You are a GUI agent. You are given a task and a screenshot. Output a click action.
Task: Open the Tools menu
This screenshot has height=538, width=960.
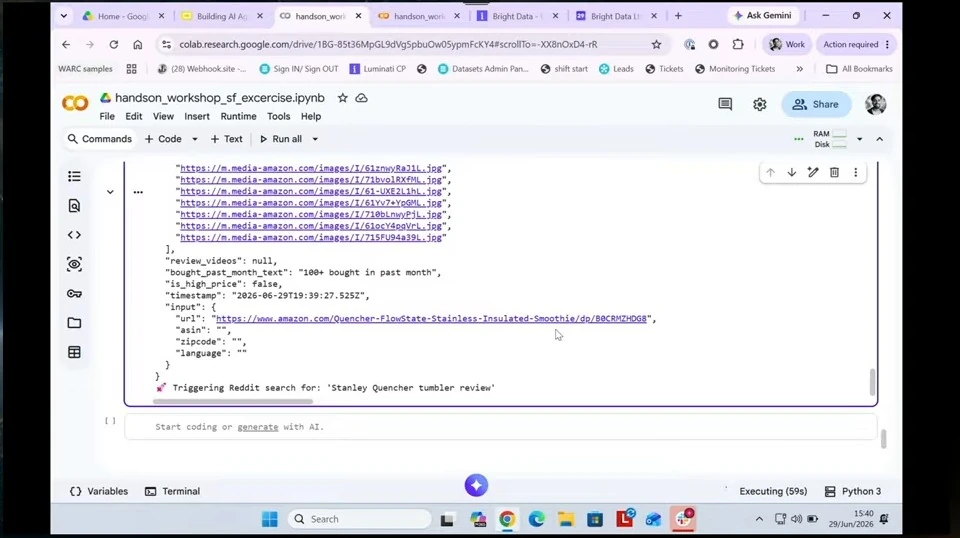(x=279, y=116)
